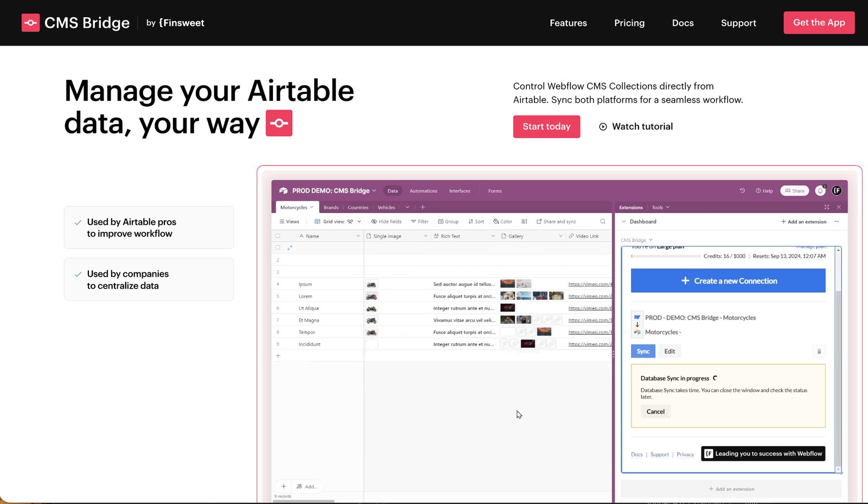Click the base history icon
This screenshot has height=504, width=868.
pyautogui.click(x=742, y=191)
